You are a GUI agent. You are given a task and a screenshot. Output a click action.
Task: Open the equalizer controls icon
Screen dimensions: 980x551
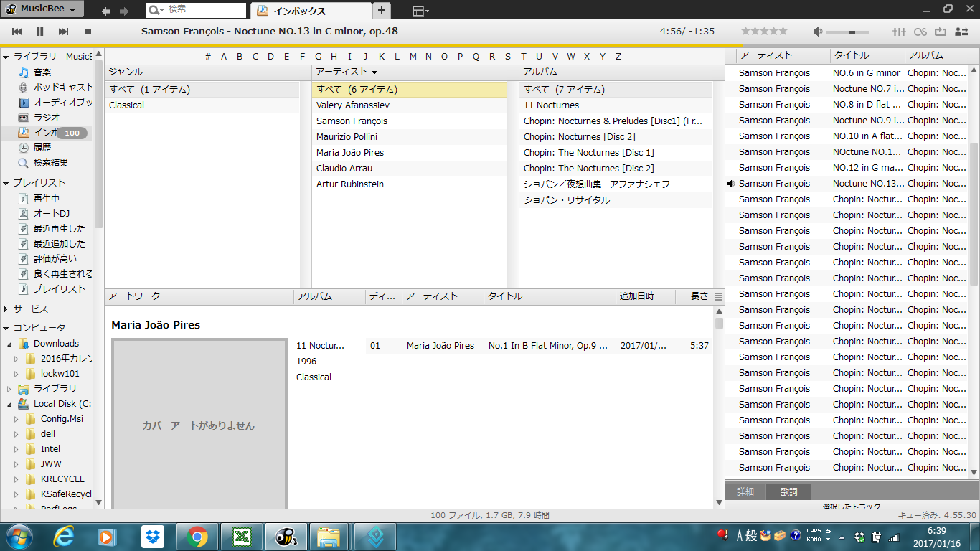click(x=899, y=32)
